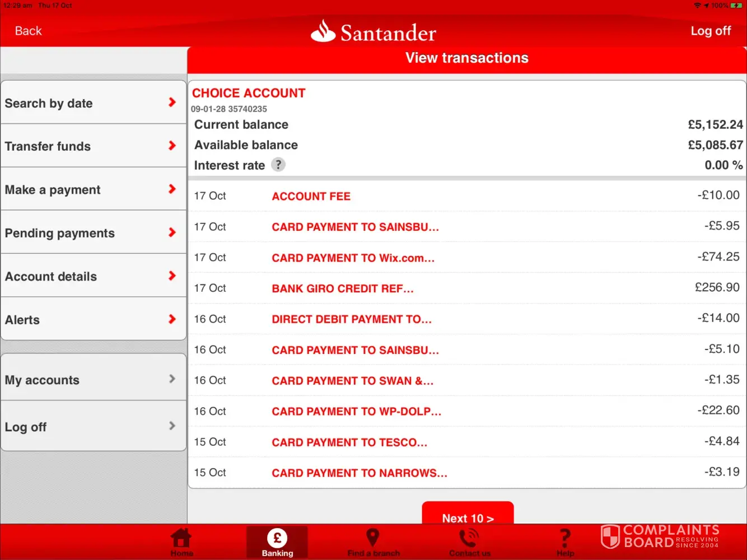Tap the Santander flame logo

point(323,31)
